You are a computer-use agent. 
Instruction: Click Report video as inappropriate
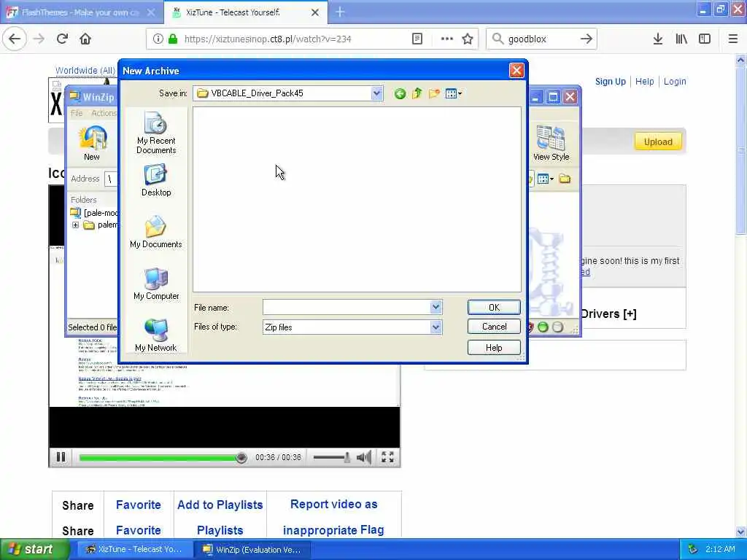333,517
